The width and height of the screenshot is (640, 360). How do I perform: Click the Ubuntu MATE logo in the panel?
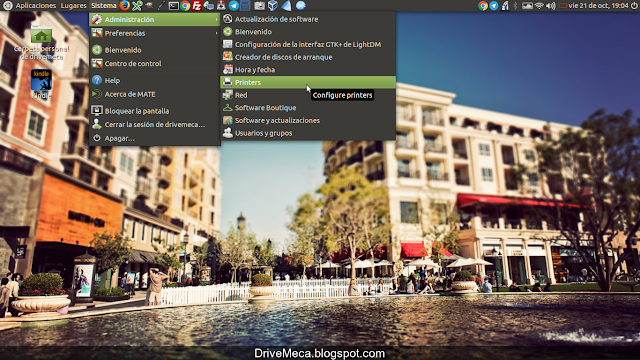[x=7, y=6]
